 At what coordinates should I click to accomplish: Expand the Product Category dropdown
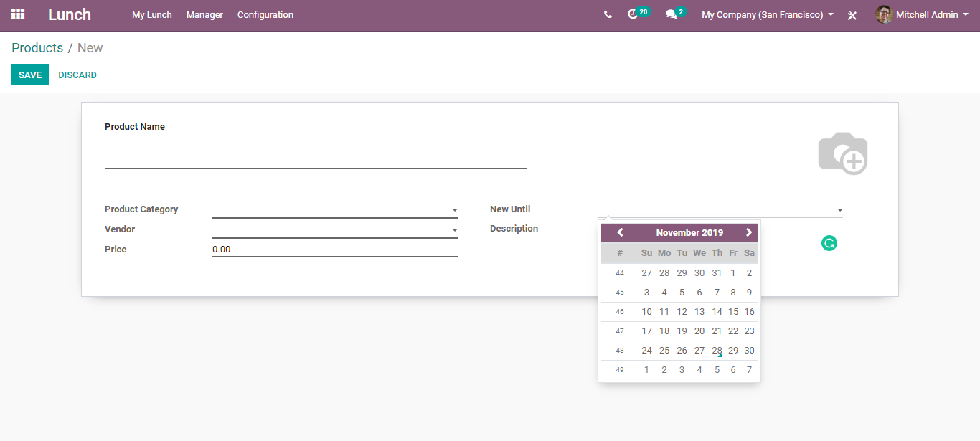click(x=455, y=210)
